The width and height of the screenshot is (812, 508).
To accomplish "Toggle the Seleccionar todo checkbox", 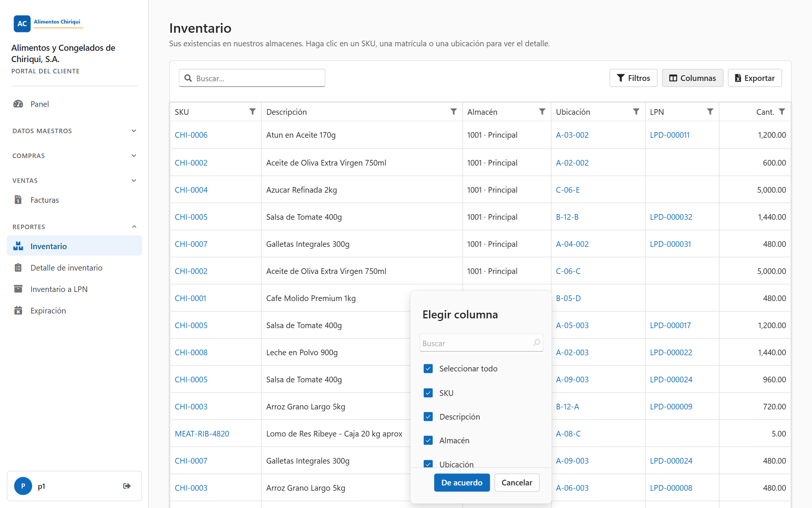I will [x=428, y=368].
